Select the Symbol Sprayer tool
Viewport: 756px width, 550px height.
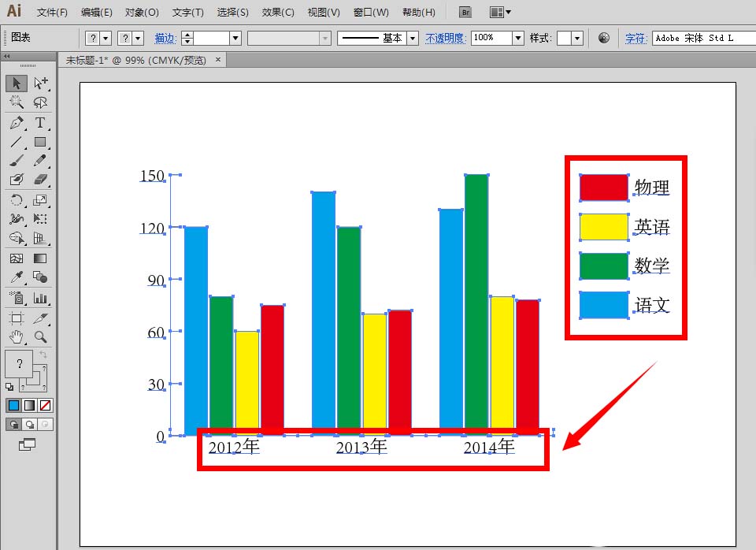(17, 298)
